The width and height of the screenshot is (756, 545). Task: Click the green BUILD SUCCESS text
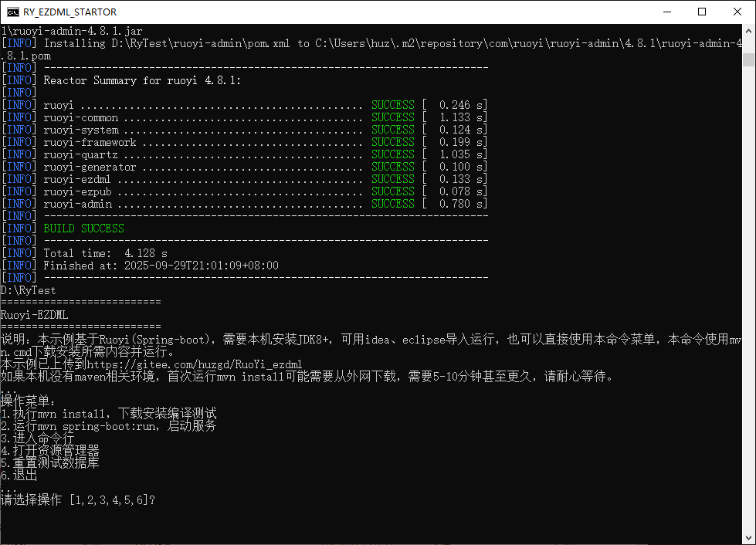pos(83,228)
